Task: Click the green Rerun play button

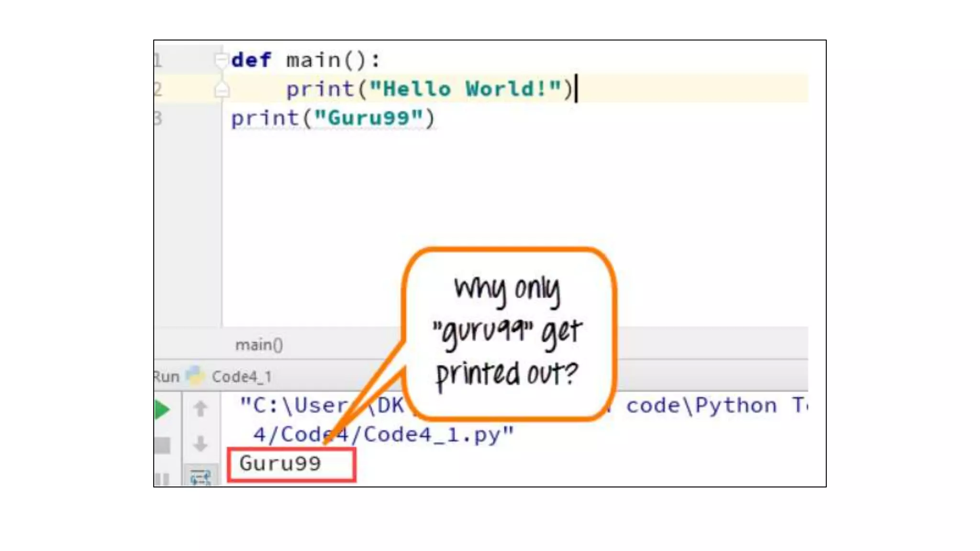Action: [162, 410]
